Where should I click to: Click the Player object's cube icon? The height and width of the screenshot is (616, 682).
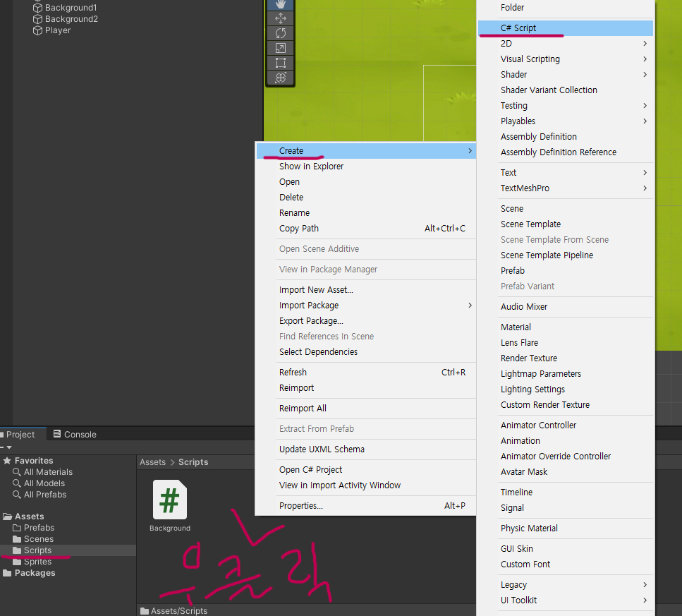pyautogui.click(x=38, y=30)
